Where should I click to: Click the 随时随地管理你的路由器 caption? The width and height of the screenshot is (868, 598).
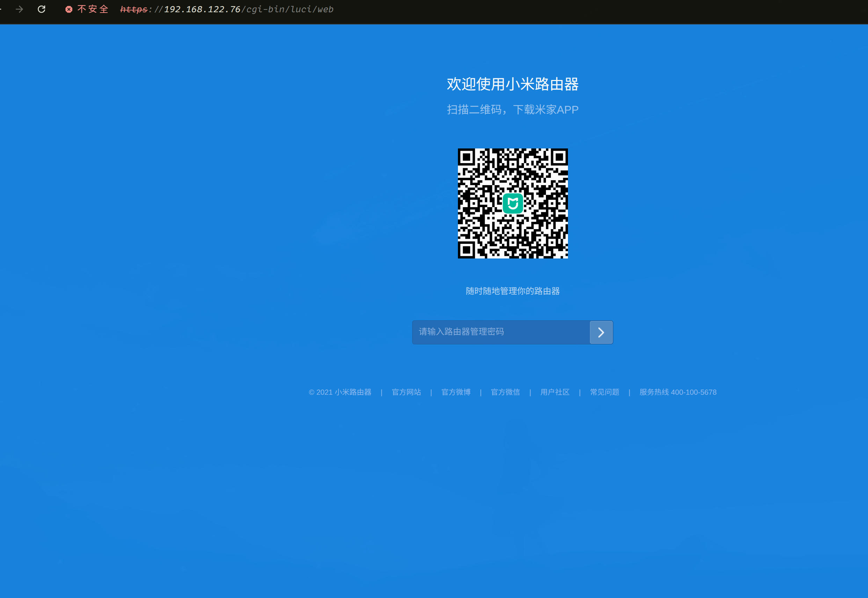pyautogui.click(x=513, y=291)
